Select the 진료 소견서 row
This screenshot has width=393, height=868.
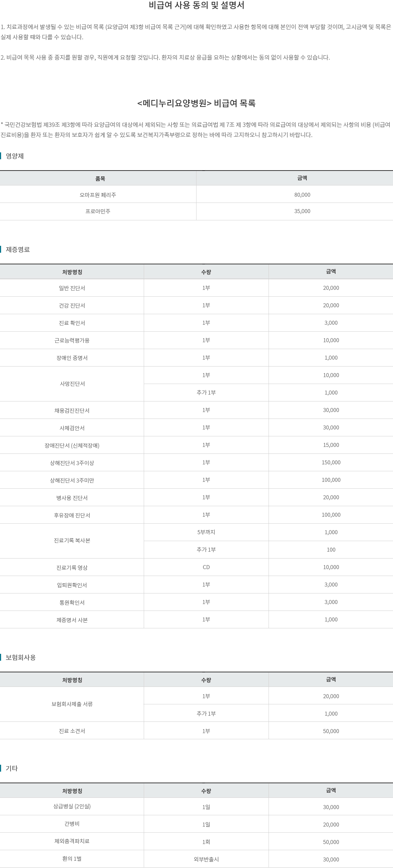[x=196, y=731]
